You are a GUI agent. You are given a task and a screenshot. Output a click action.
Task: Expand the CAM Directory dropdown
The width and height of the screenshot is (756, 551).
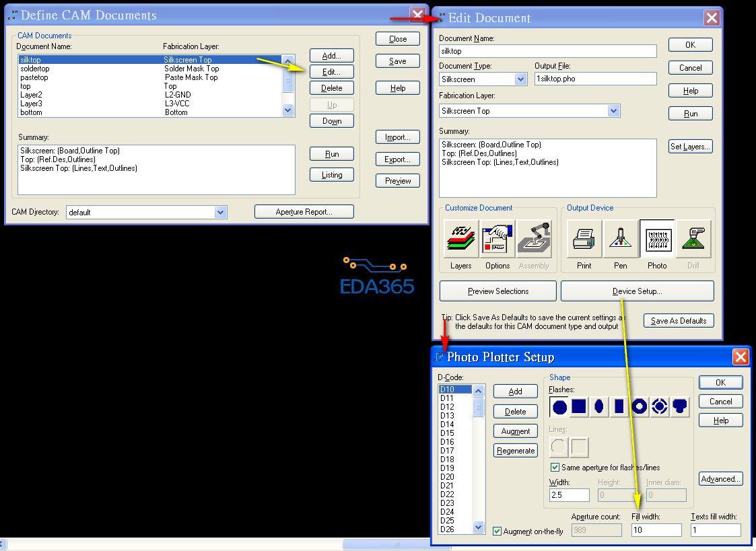220,213
